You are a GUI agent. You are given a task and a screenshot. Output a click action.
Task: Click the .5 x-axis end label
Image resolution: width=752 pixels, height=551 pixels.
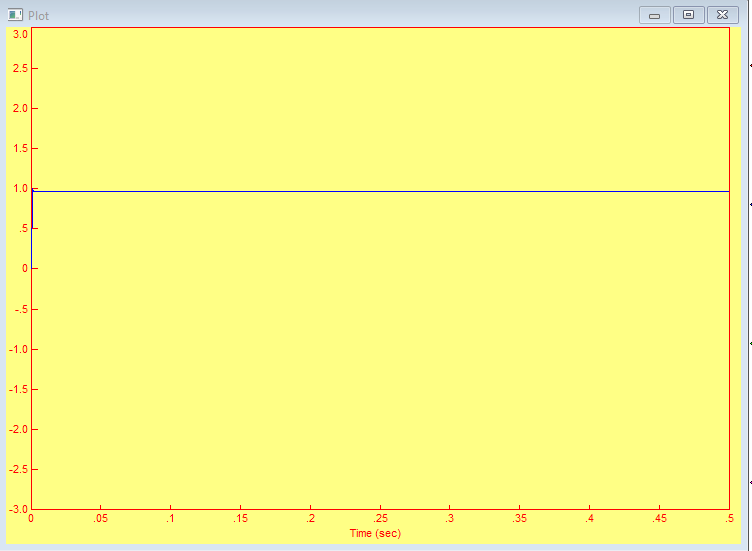coord(729,518)
